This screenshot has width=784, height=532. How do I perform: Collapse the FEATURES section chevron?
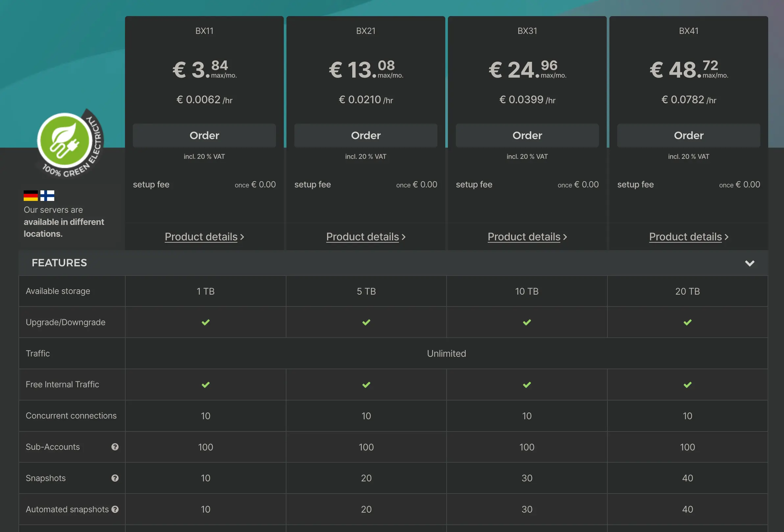pos(749,263)
